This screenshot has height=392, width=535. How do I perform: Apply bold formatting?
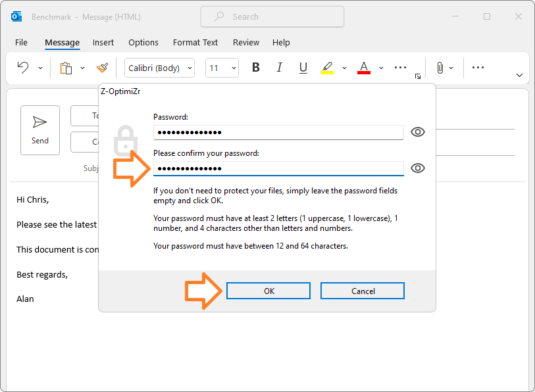(255, 67)
